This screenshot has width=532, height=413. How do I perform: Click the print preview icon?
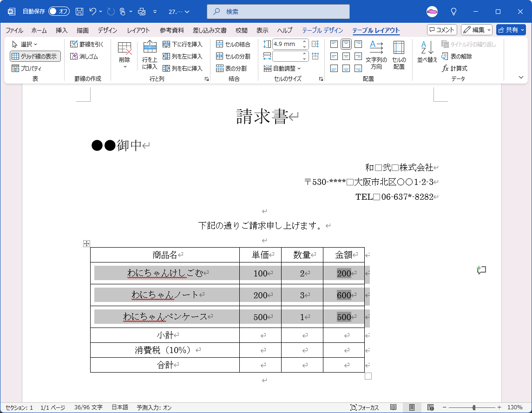(x=142, y=12)
